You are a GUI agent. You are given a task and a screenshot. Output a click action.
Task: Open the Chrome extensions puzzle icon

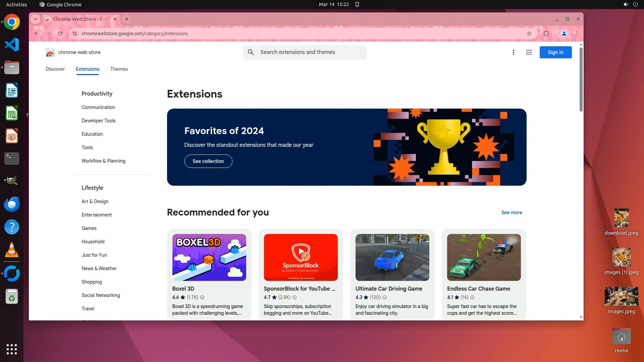pyautogui.click(x=546, y=34)
